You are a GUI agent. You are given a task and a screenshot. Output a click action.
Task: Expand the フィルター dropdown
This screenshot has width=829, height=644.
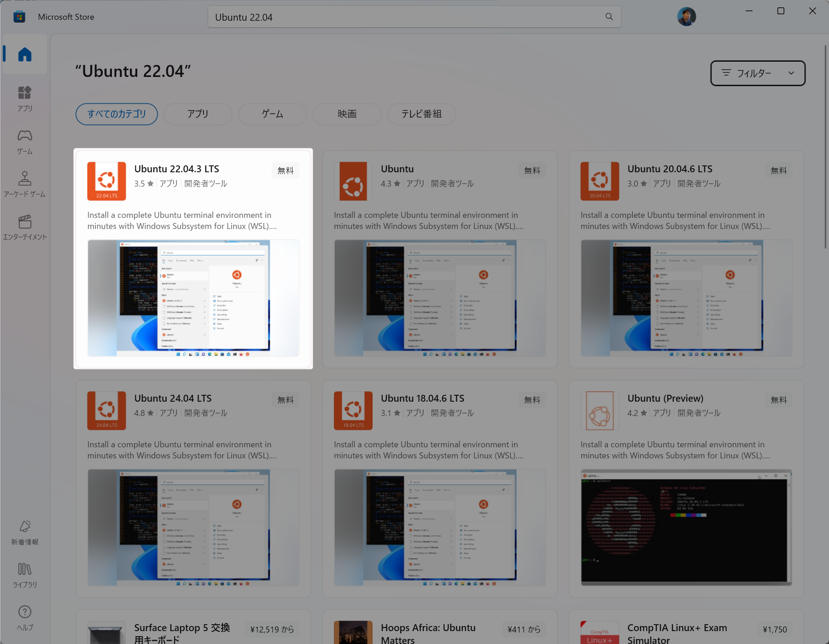(758, 73)
